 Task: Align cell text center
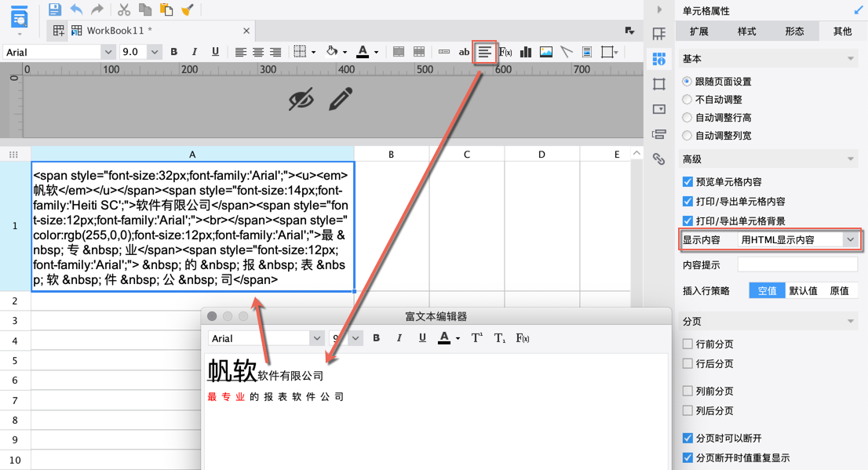pos(258,52)
